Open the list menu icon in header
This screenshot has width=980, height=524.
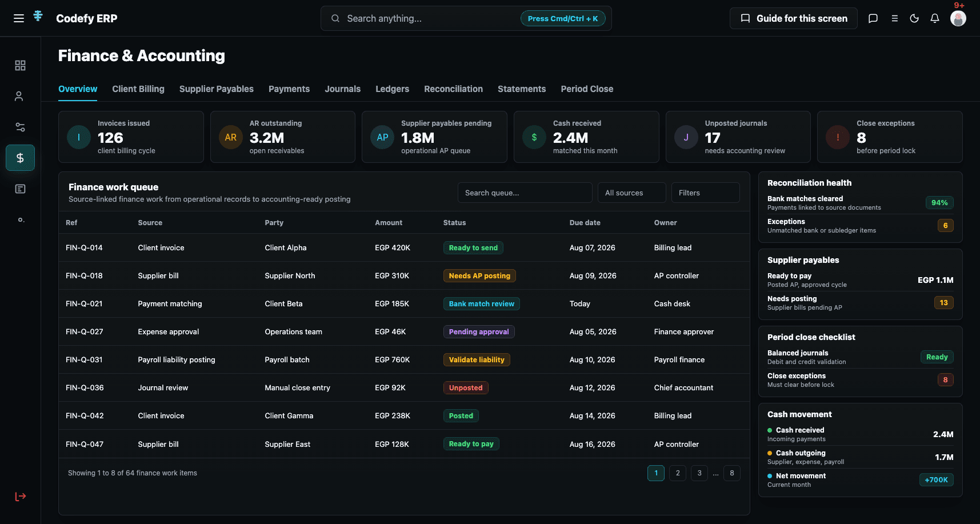pos(895,18)
